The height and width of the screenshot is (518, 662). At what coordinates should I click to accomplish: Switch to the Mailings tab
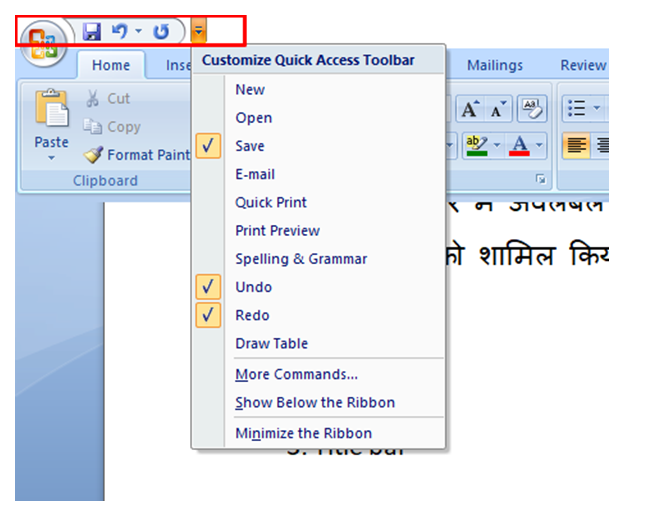494,65
